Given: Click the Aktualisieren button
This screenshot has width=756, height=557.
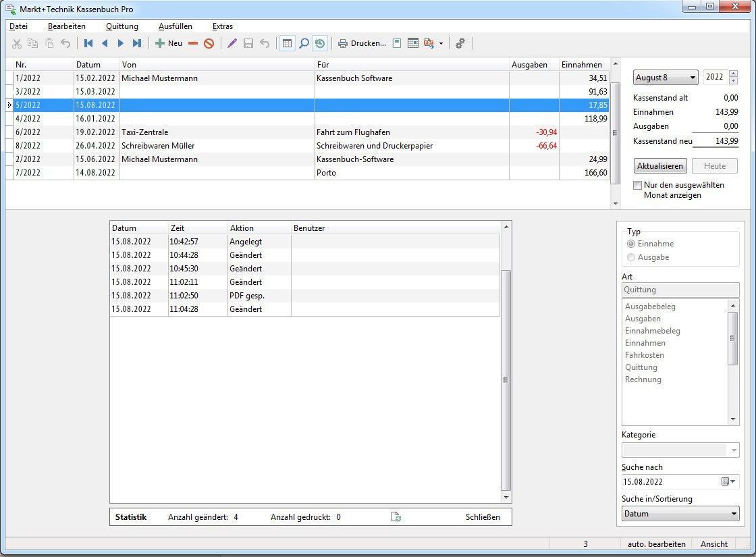Looking at the screenshot, I should (x=661, y=166).
